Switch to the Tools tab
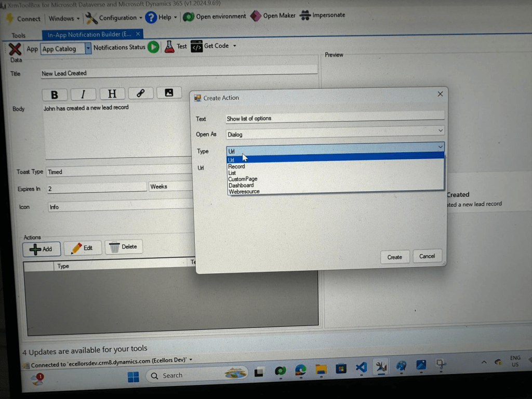This screenshot has height=399, width=532. (19, 35)
